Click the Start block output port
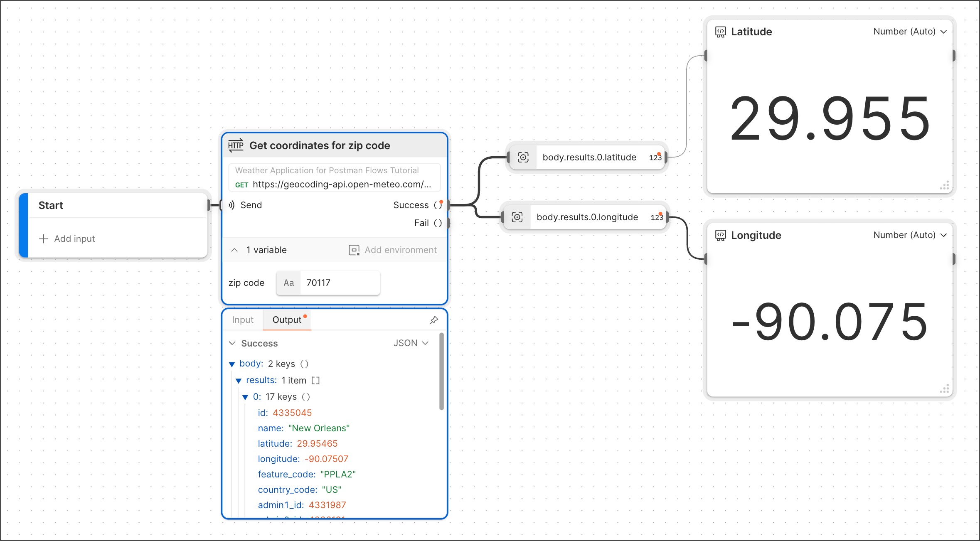Screen dimensions: 980x541 click(209, 205)
